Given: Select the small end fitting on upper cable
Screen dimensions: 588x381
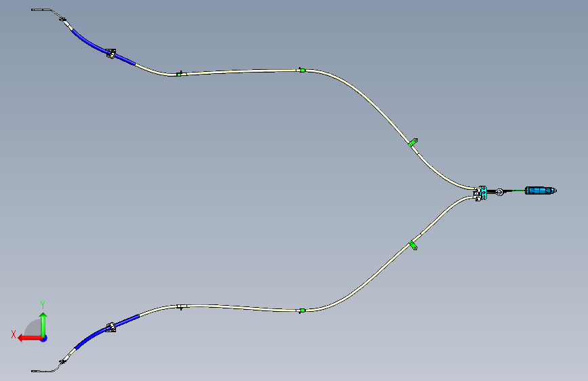Looking at the screenshot, I should tap(62, 19).
